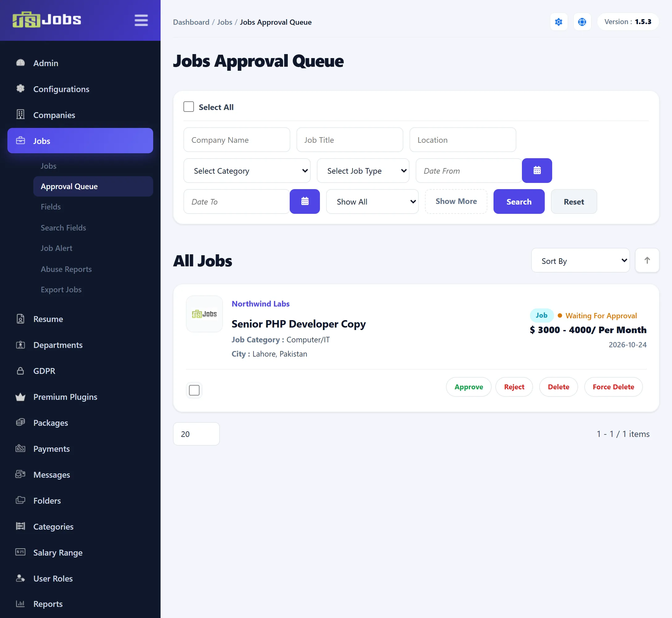Reject the Senior PHP Developer Copy job
This screenshot has width=672, height=618.
[x=514, y=387]
